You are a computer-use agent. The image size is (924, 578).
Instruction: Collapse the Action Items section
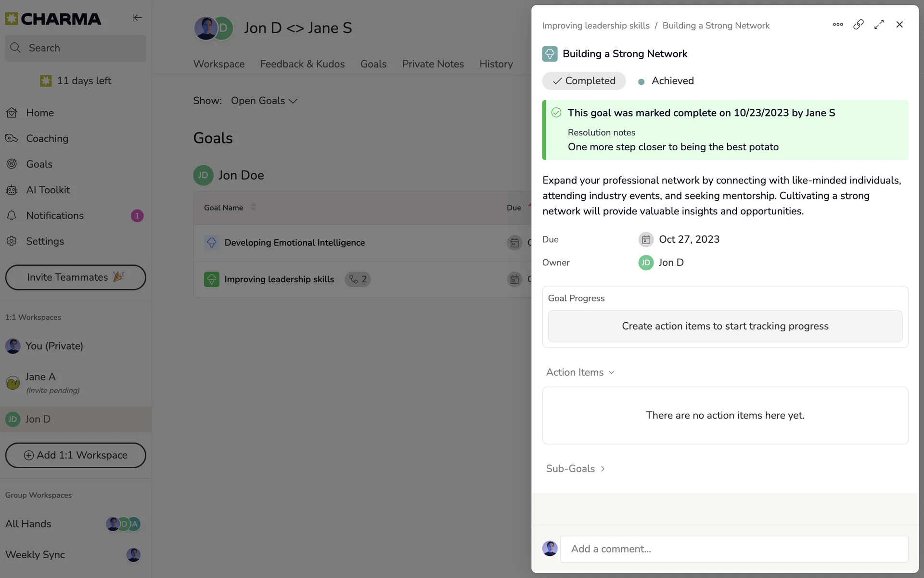click(580, 372)
